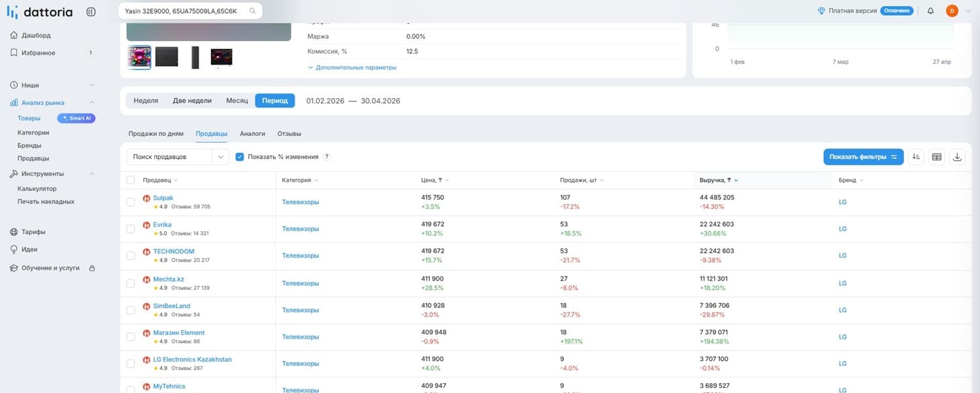Click the search magnifier icon in top bar
Screen dimensions: 980x393
(x=253, y=10)
